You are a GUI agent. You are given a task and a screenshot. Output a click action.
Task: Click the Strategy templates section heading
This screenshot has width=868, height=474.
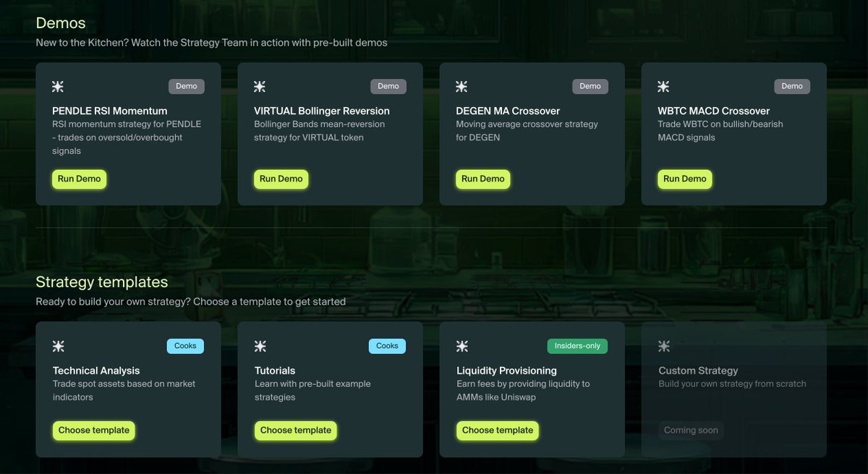101,282
